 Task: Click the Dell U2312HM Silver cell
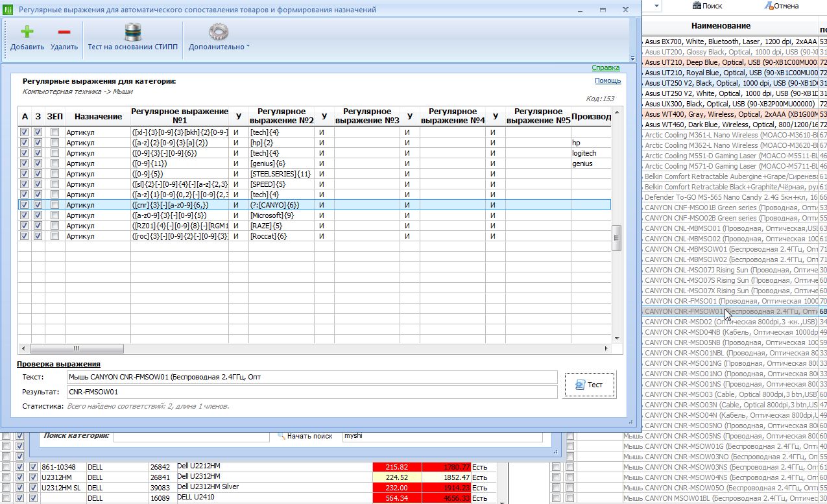click(x=273, y=487)
